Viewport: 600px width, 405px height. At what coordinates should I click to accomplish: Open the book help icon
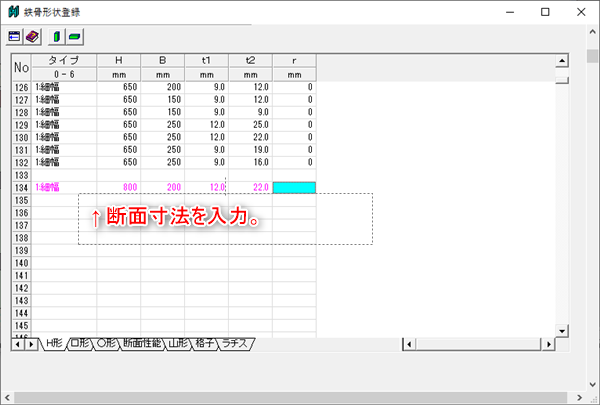click(x=32, y=36)
